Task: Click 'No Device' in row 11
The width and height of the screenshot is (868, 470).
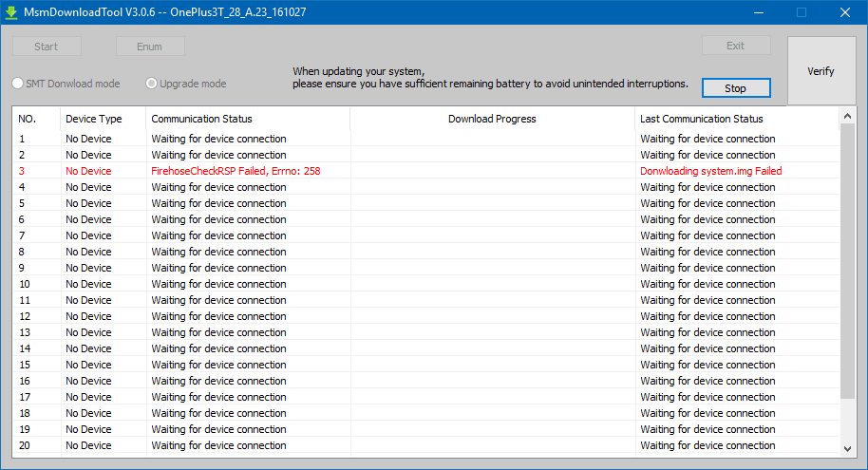Action: coord(88,300)
